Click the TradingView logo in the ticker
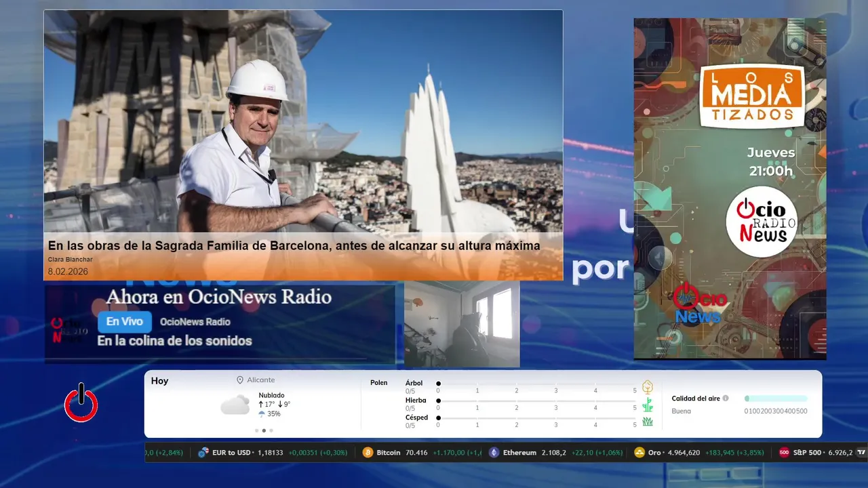The image size is (868, 488). pyautogui.click(x=861, y=453)
